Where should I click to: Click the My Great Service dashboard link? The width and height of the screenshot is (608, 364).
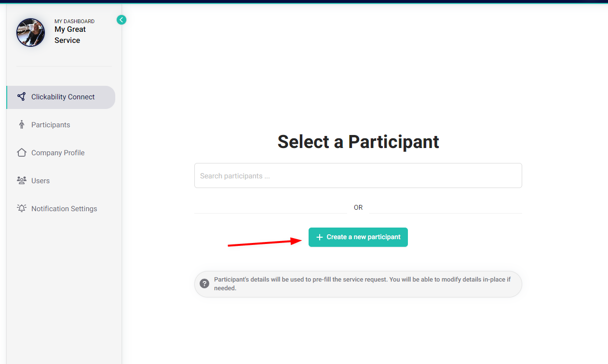(69, 34)
